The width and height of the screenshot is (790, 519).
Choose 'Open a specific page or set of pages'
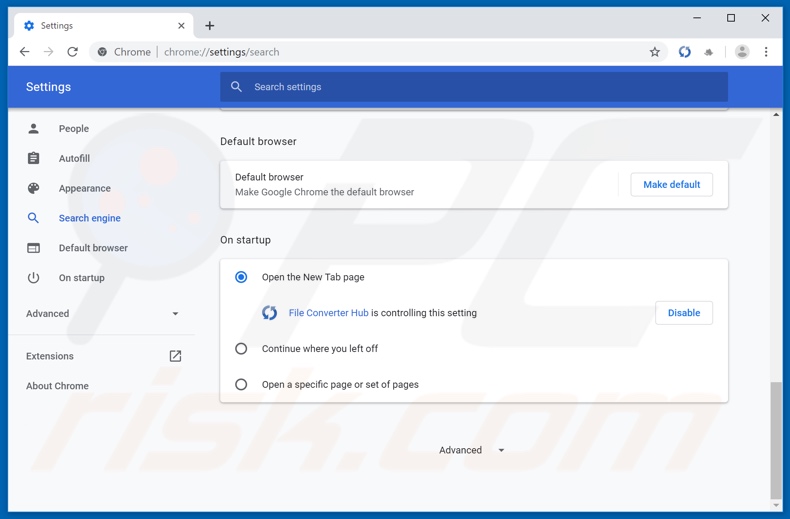click(241, 385)
